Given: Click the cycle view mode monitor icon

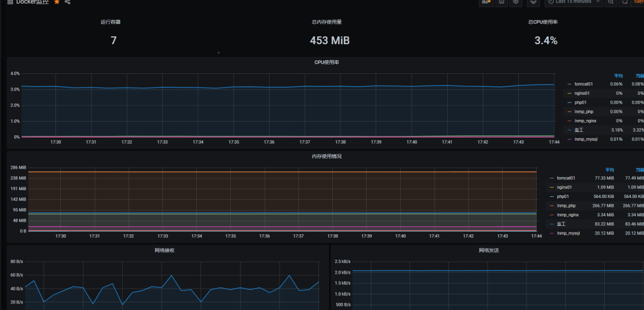Looking at the screenshot, I should tap(533, 2).
